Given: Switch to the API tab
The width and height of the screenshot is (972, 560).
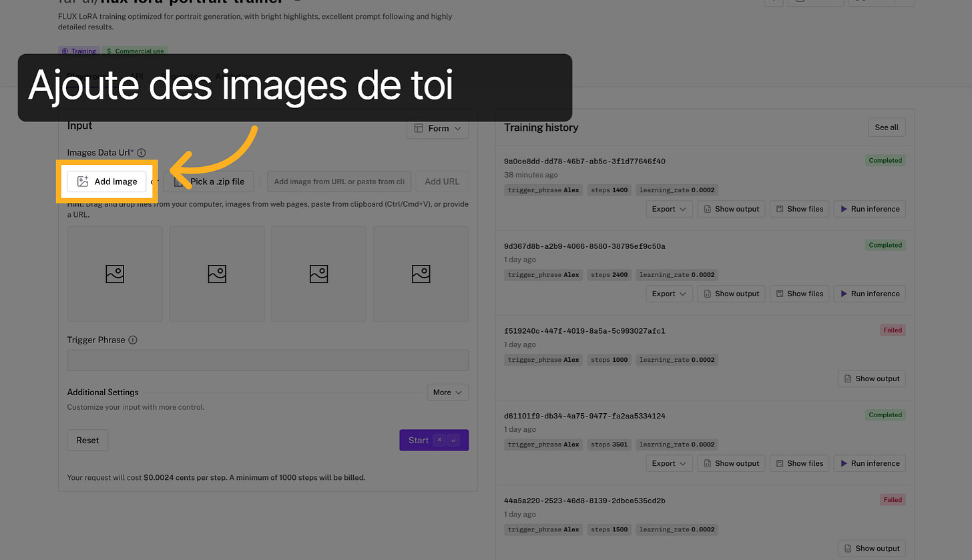Looking at the screenshot, I should coord(137,75).
